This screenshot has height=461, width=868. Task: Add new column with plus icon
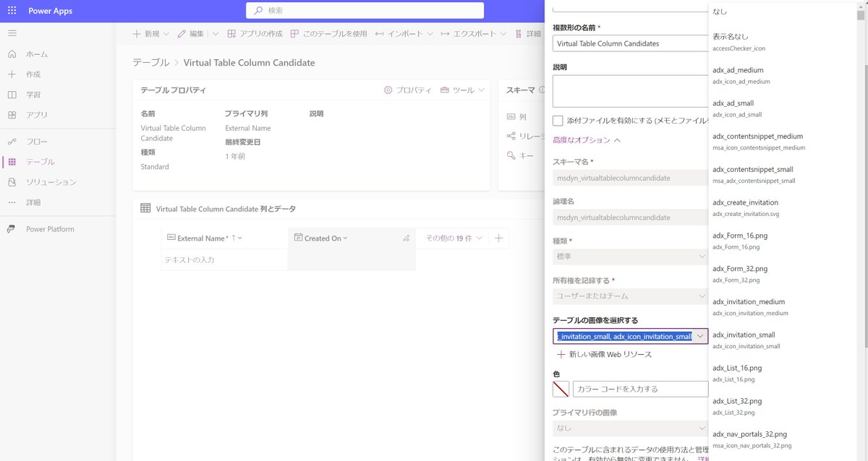[x=498, y=238]
